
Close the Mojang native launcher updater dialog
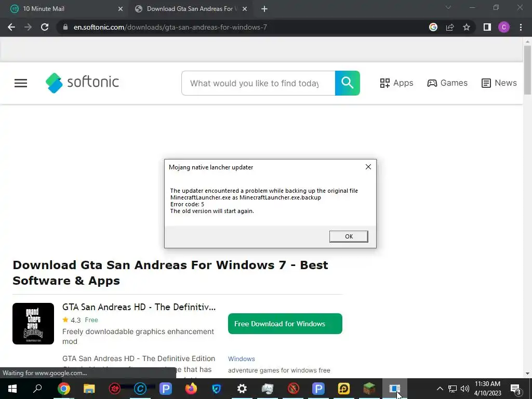point(368,167)
